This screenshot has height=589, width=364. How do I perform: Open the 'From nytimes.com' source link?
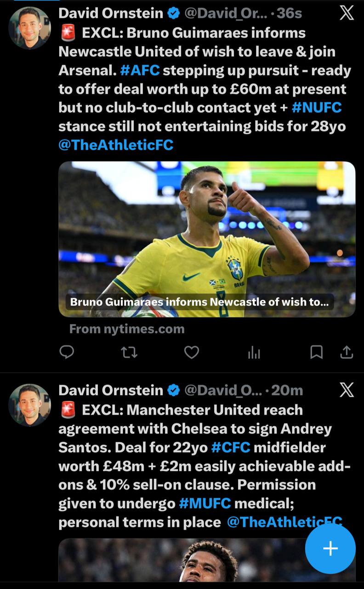(127, 329)
